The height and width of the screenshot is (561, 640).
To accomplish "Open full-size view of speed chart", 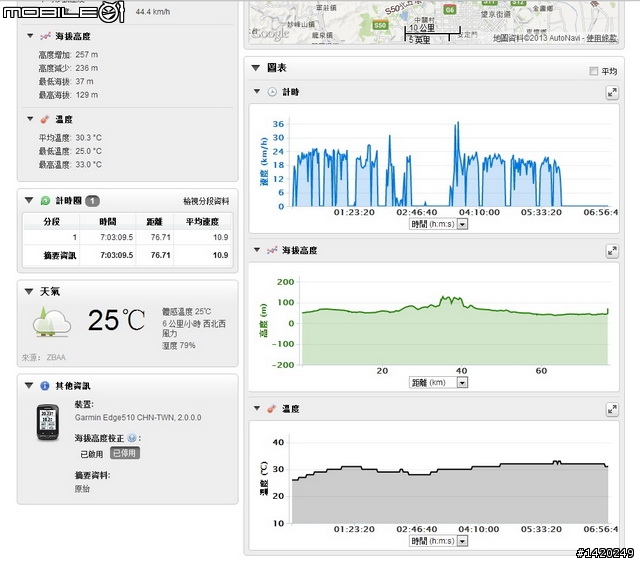I will click(612, 93).
